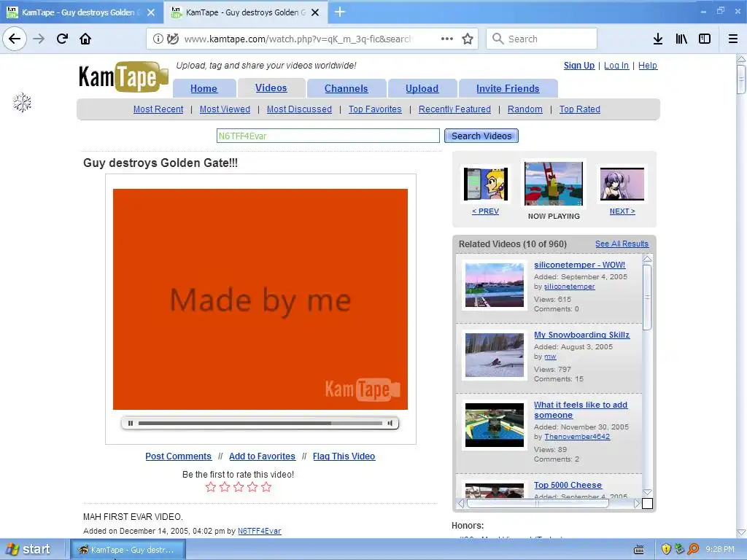The width and height of the screenshot is (747, 560).
Task: Go back using the browser back arrow
Action: click(x=15, y=39)
